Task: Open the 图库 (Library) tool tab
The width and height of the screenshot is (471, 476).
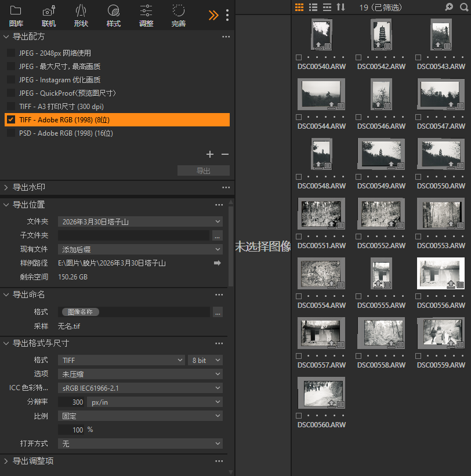Action: 16,16
